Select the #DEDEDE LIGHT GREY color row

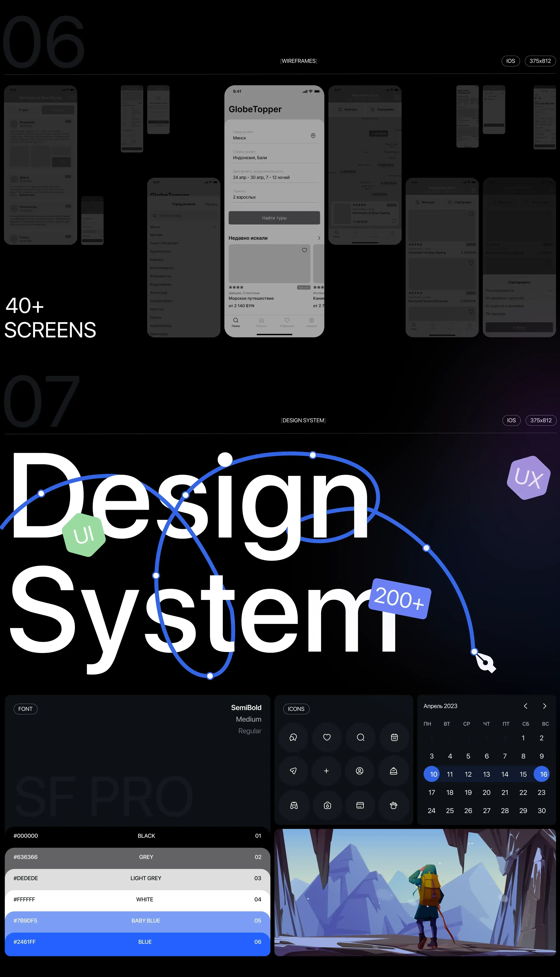coord(137,878)
